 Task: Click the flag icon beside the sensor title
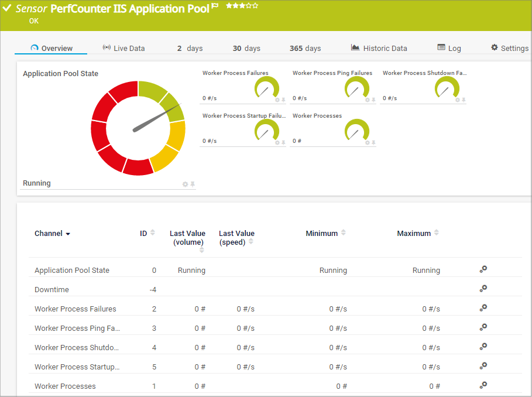[215, 6]
